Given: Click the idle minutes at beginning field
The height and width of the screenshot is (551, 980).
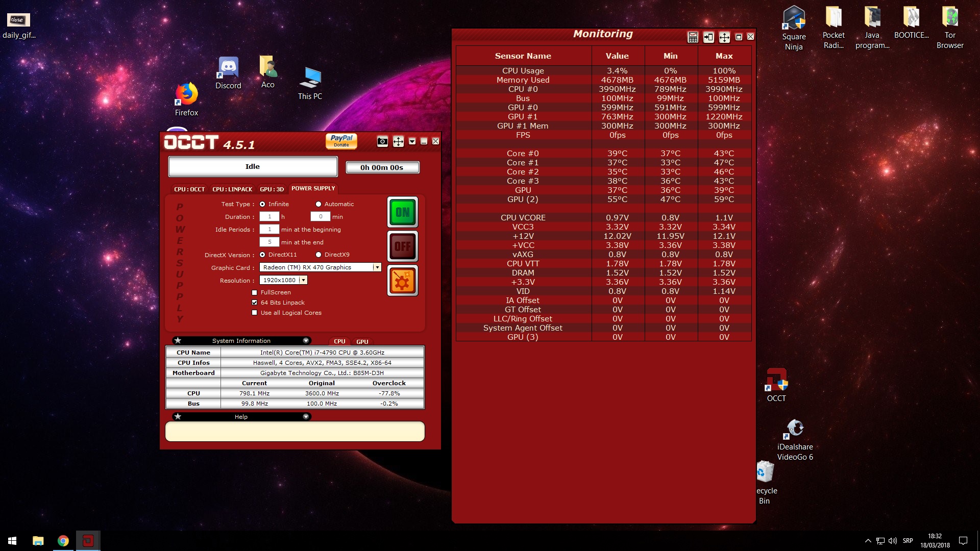Looking at the screenshot, I should pos(269,230).
